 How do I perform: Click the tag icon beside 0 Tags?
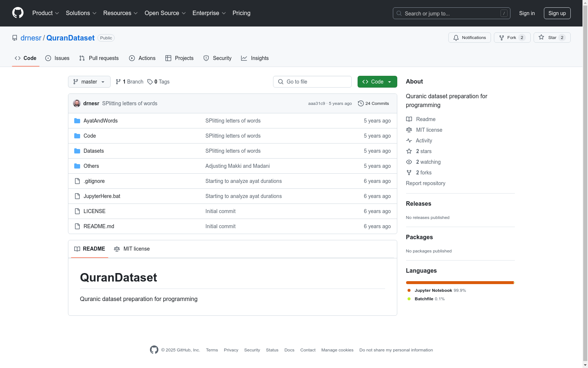(150, 82)
